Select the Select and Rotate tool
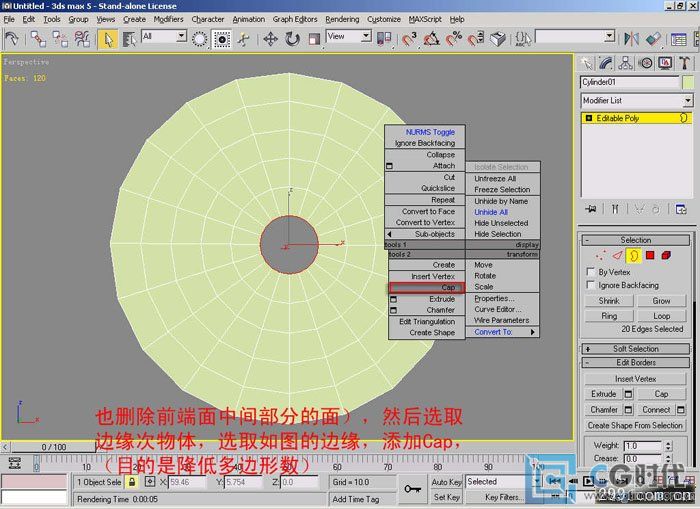This screenshot has height=509, width=700. [292, 39]
